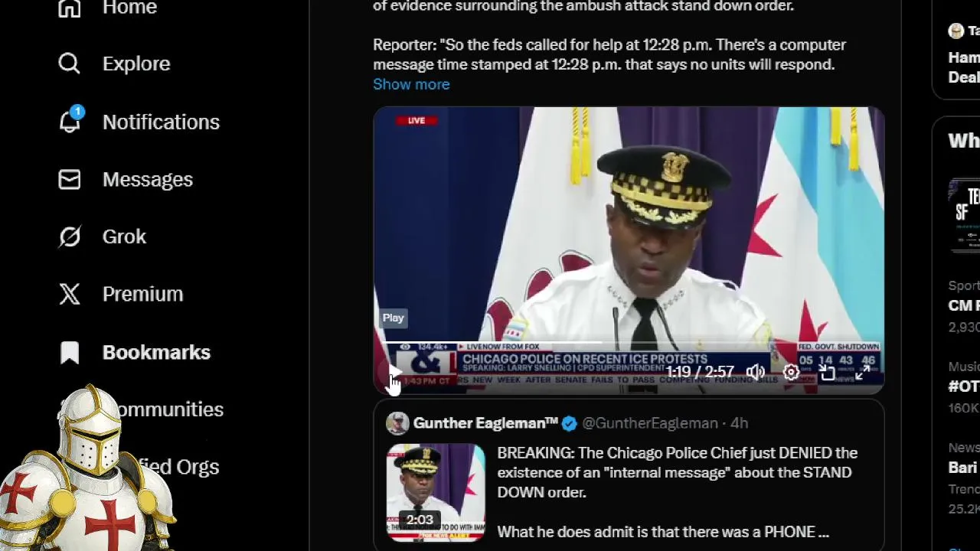Enter video fullscreen mode
The width and height of the screenshot is (980, 551).
pos(862,372)
